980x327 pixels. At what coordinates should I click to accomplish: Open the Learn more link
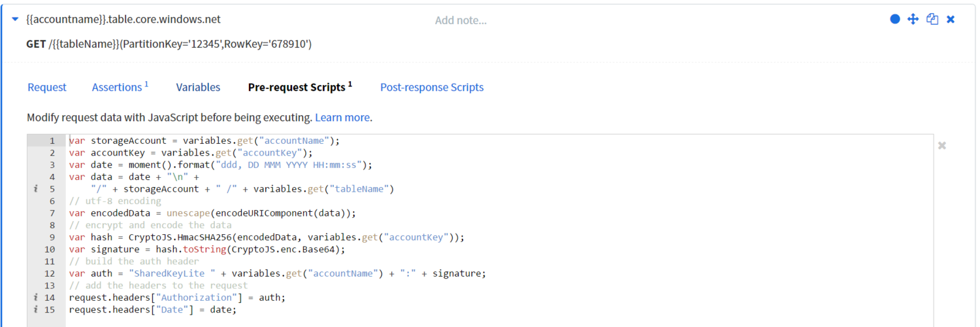(x=342, y=118)
